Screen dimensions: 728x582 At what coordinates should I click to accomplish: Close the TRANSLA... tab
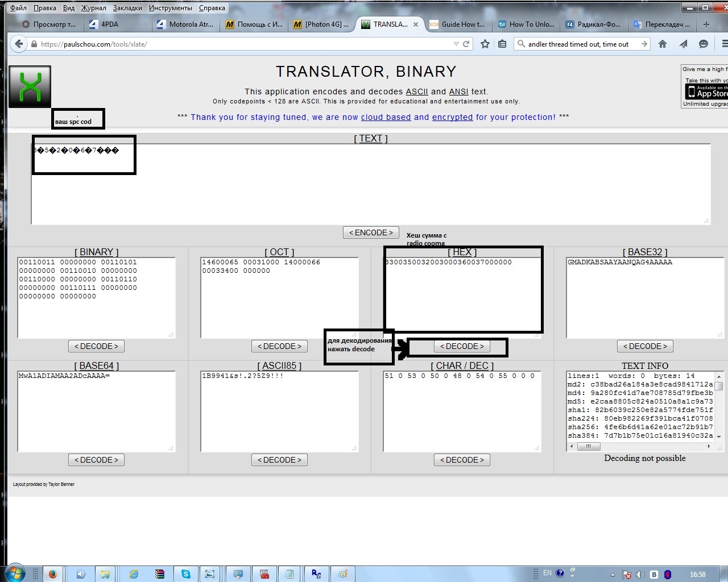click(416, 24)
